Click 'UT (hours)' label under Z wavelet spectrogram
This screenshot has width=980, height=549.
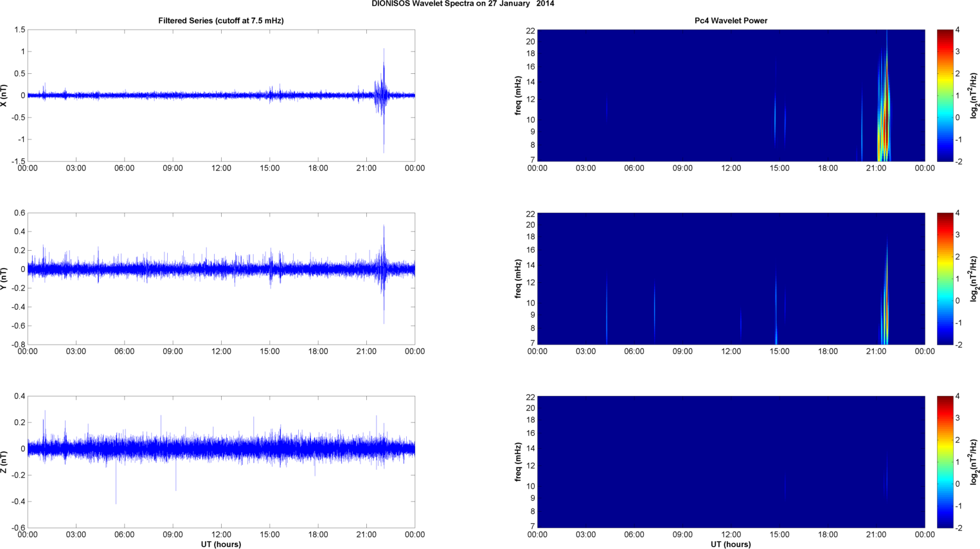[x=731, y=544]
